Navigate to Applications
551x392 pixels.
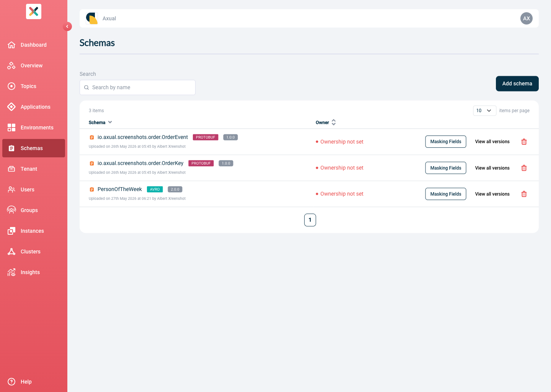pyautogui.click(x=34, y=107)
